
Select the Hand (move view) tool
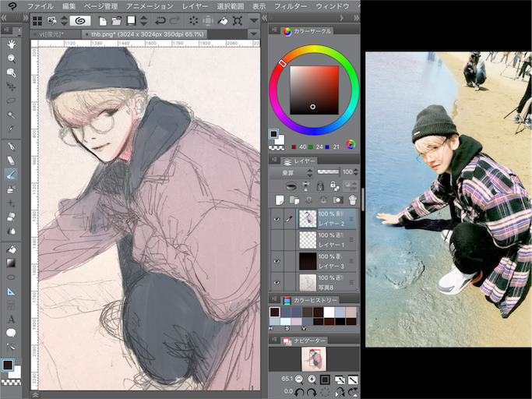pos(11,44)
